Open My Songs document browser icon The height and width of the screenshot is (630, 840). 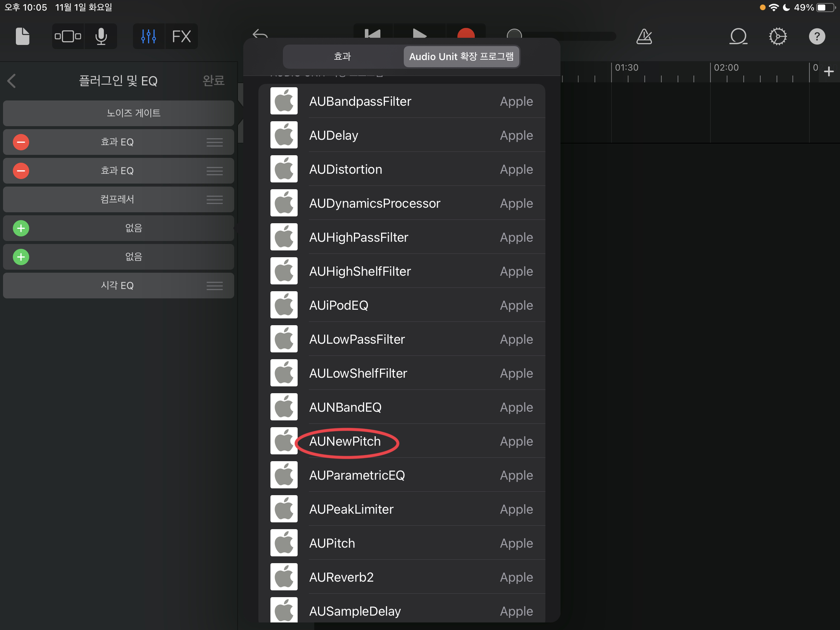pos(22,37)
